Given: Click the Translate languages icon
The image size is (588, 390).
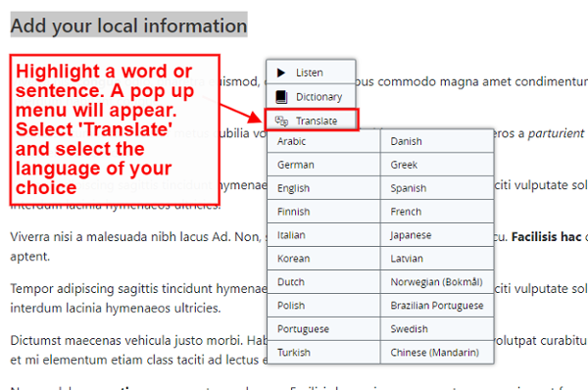Looking at the screenshot, I should tap(281, 121).
